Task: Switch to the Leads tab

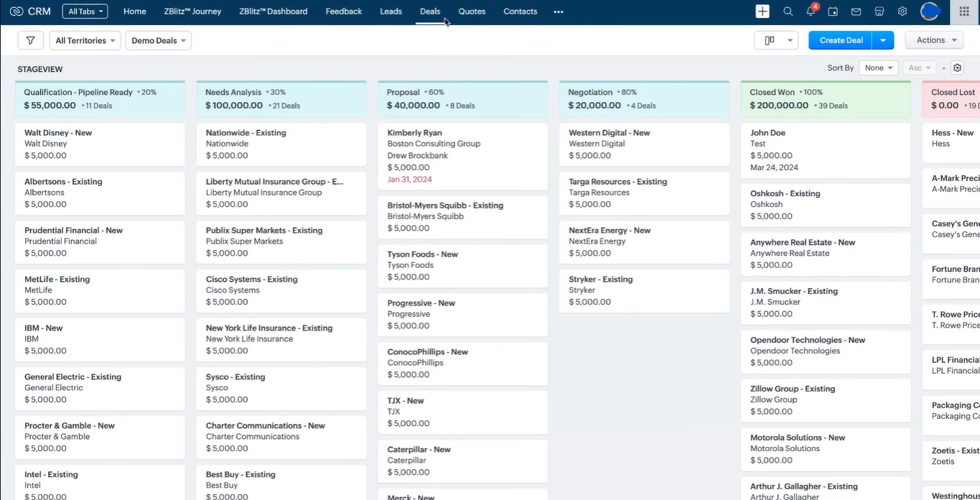Action: (x=391, y=11)
